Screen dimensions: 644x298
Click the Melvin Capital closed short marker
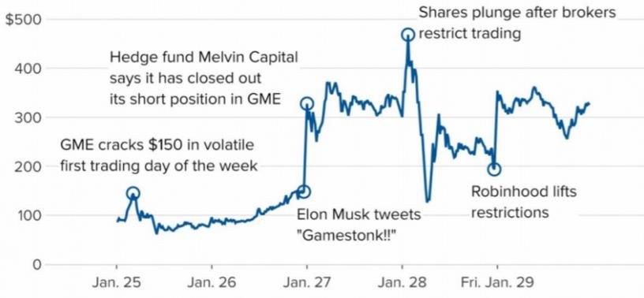[x=306, y=103]
